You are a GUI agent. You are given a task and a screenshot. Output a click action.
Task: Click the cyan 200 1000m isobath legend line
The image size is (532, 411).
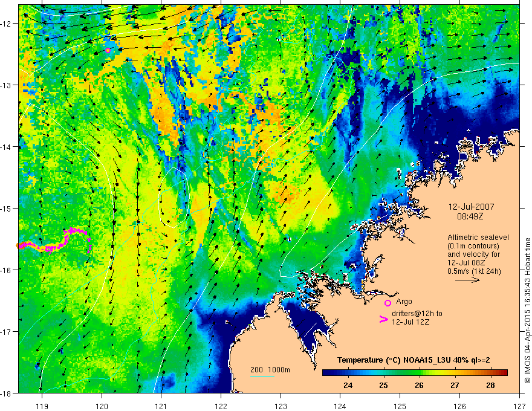click(262, 376)
